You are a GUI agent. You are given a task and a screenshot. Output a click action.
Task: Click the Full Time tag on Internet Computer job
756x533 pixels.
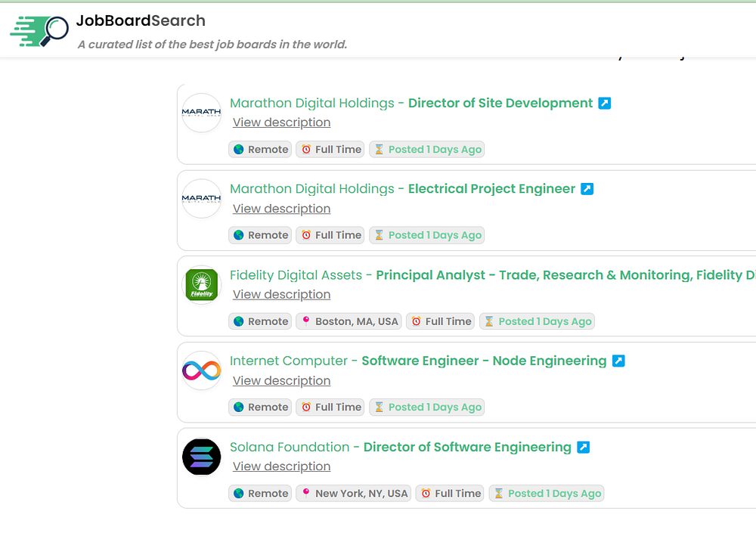pyautogui.click(x=330, y=407)
